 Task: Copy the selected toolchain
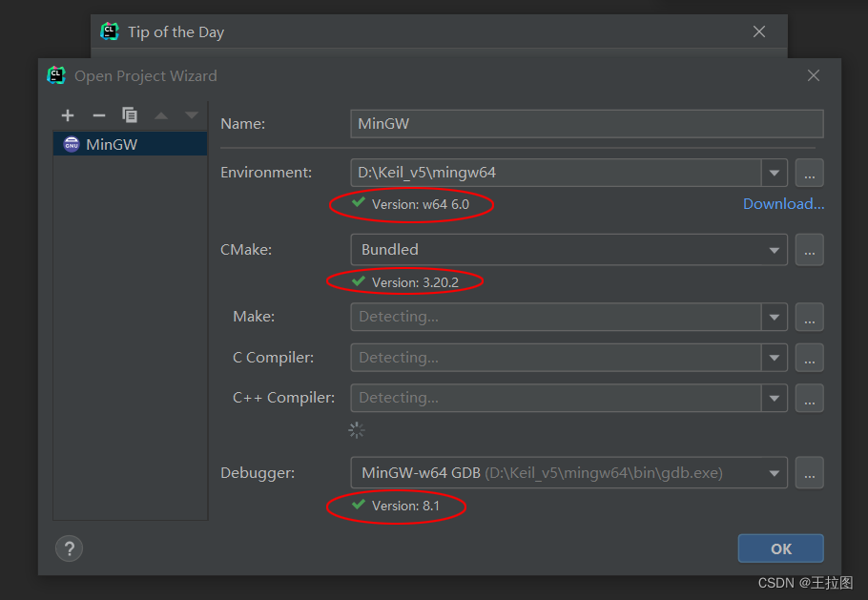pos(130,115)
